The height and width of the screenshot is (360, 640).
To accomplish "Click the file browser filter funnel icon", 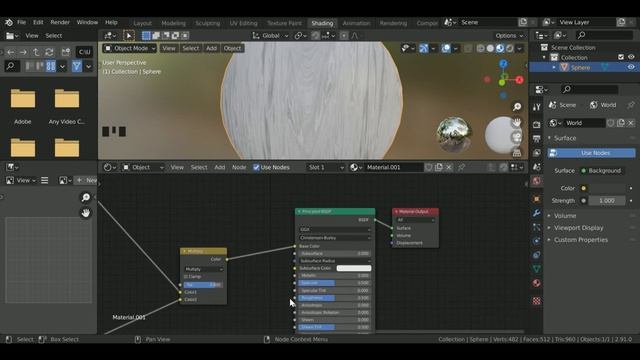I will (77, 66).
